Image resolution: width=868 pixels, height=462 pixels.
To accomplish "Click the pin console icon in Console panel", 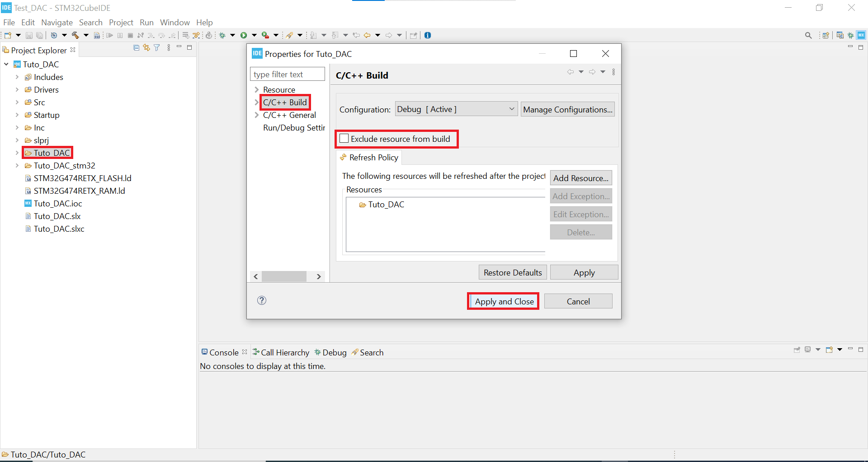I will (797, 350).
